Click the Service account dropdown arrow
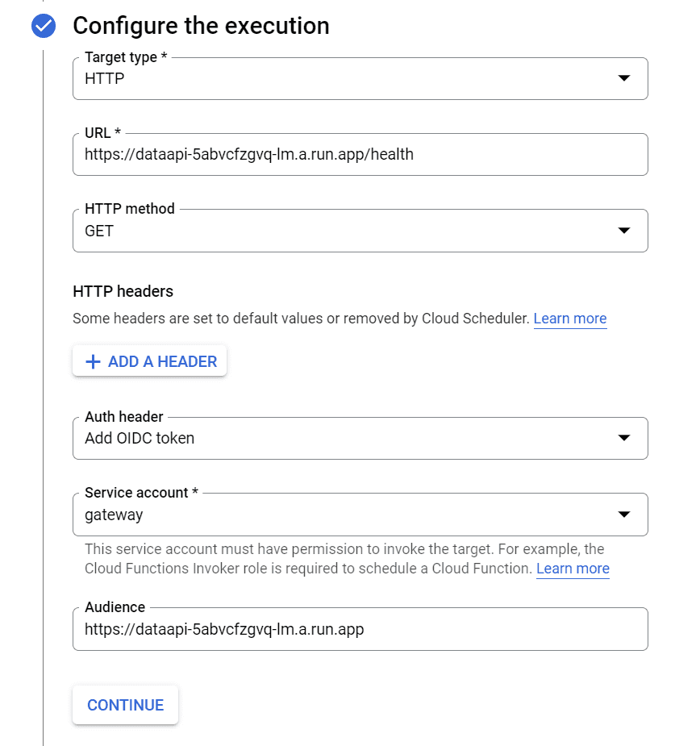 click(623, 514)
